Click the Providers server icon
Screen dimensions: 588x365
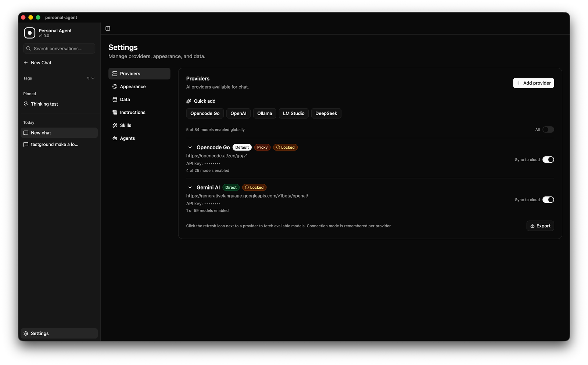pyautogui.click(x=115, y=74)
